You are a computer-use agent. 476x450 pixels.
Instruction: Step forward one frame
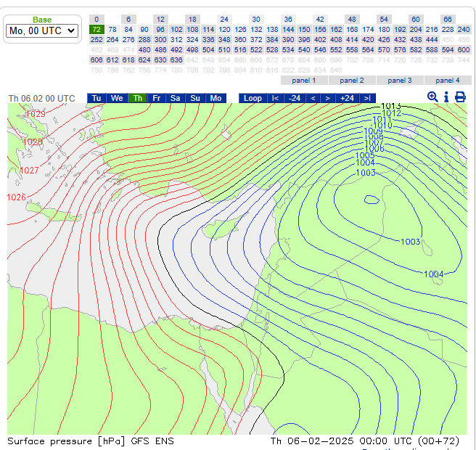[328, 98]
